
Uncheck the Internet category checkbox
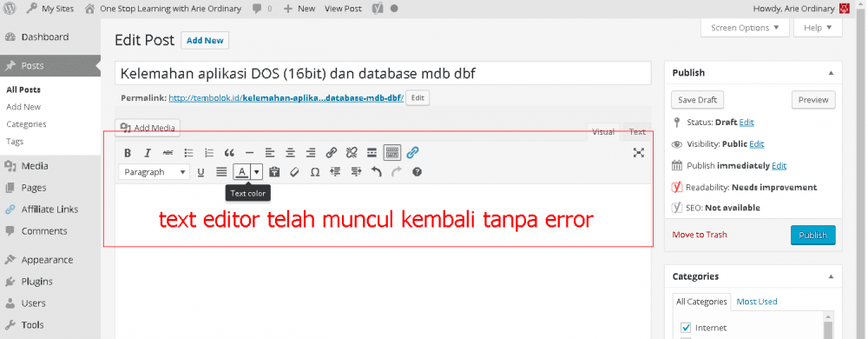pyautogui.click(x=686, y=327)
